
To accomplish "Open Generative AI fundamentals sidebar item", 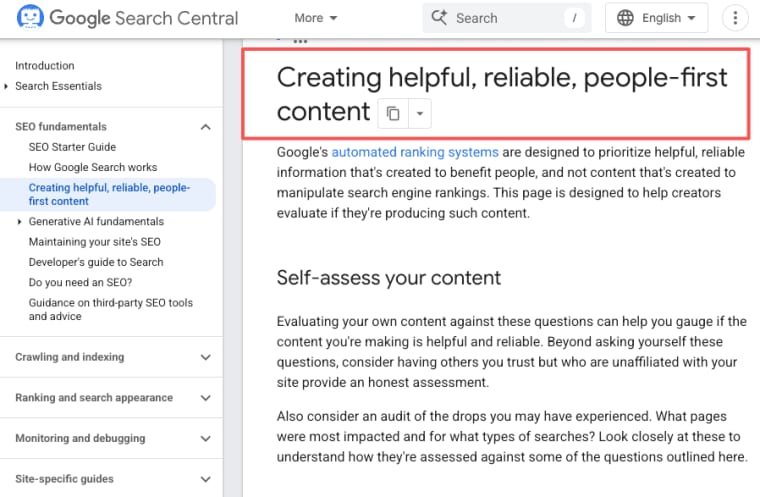I will 96,222.
